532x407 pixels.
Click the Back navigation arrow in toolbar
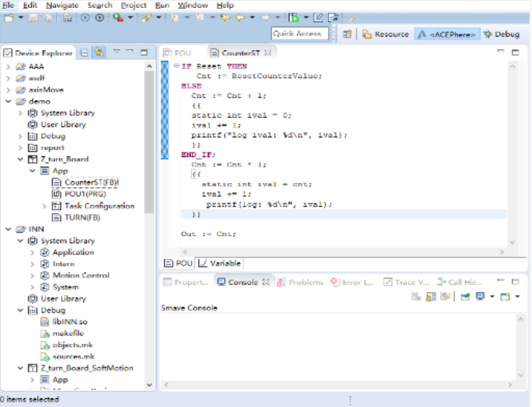click(x=241, y=18)
